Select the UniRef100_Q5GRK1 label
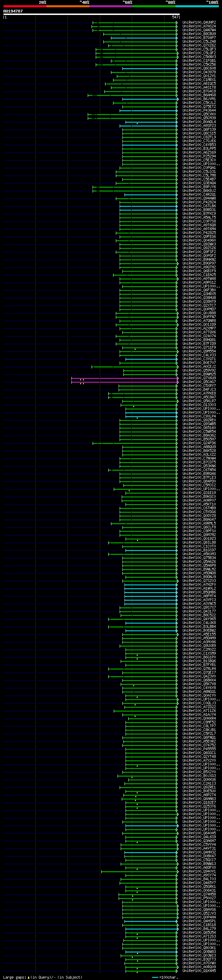This screenshot has height=980, width=222. point(199,887)
